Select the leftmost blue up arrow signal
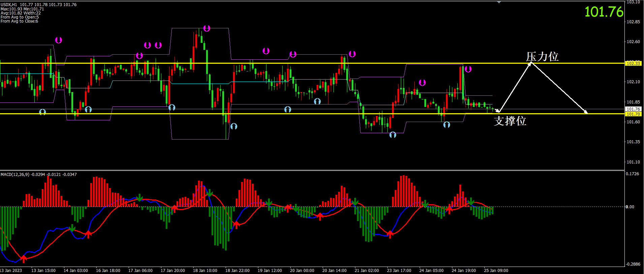This screenshot has height=274, width=644. [42, 112]
